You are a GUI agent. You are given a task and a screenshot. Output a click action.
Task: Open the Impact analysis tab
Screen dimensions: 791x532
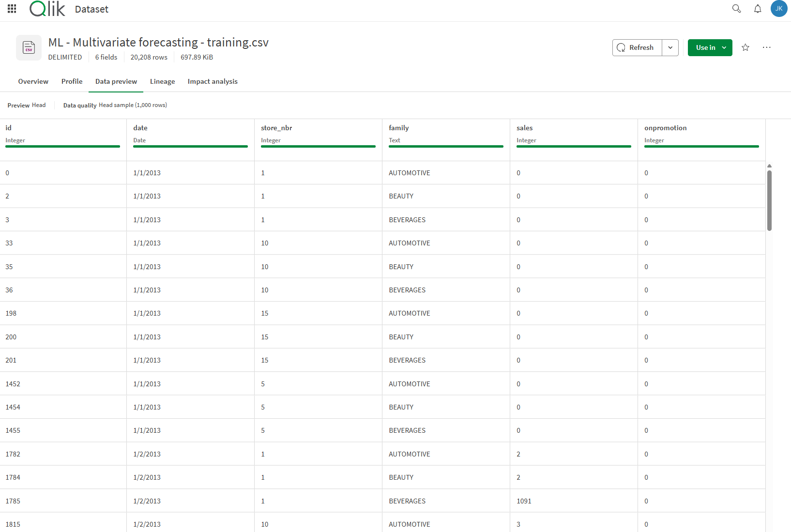click(x=213, y=81)
